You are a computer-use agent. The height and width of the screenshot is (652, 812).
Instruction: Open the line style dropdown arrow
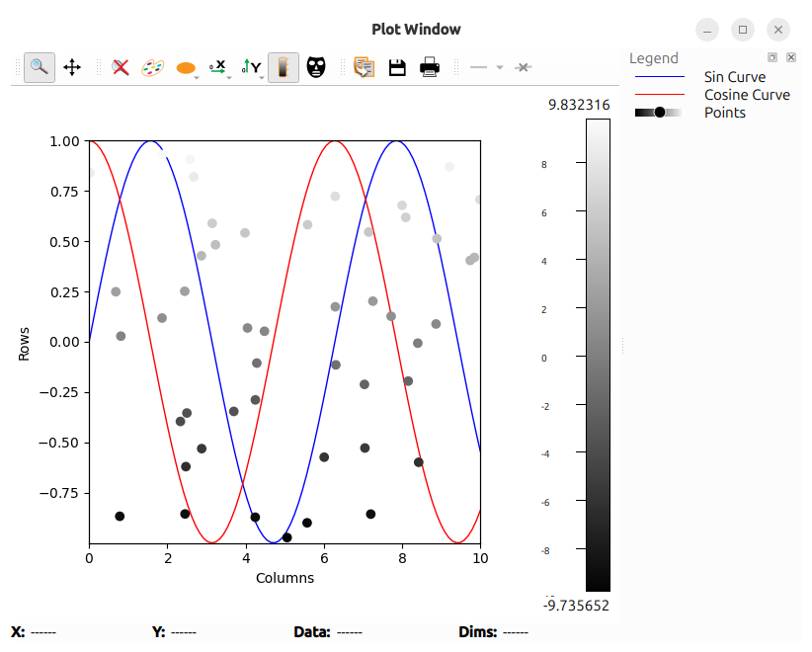[500, 68]
